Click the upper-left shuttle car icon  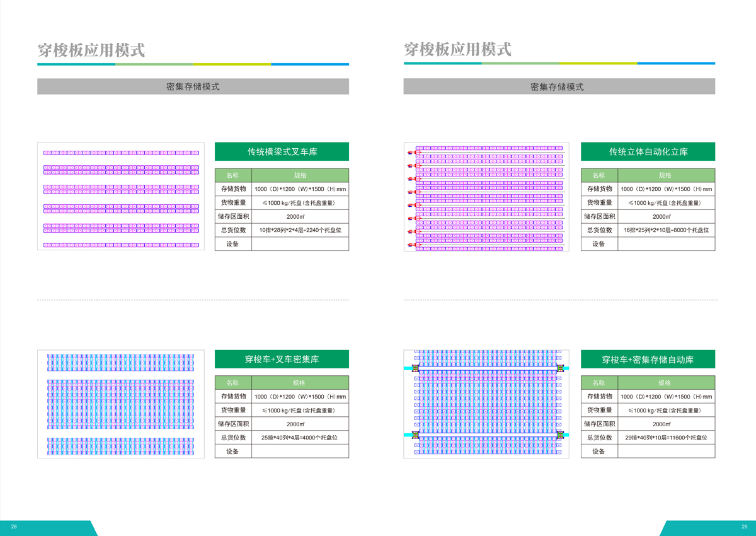pyautogui.click(x=415, y=368)
